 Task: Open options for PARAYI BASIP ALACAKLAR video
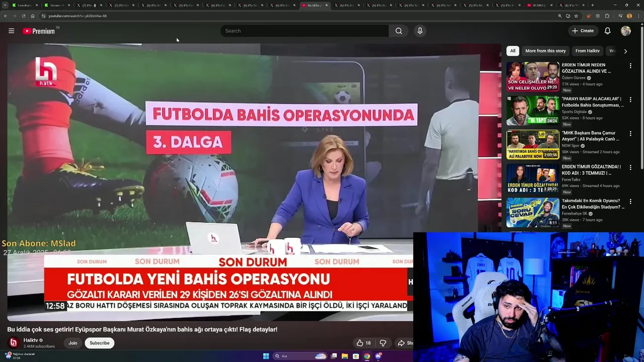click(630, 100)
